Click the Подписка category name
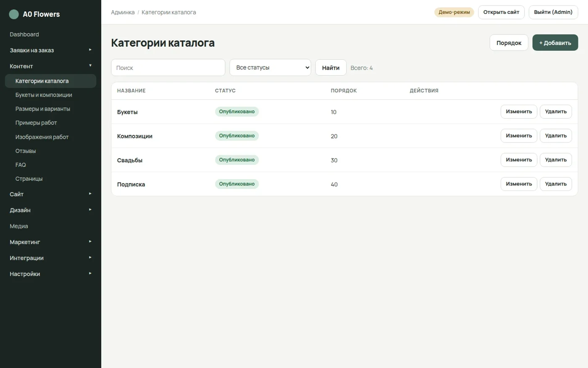 131,184
